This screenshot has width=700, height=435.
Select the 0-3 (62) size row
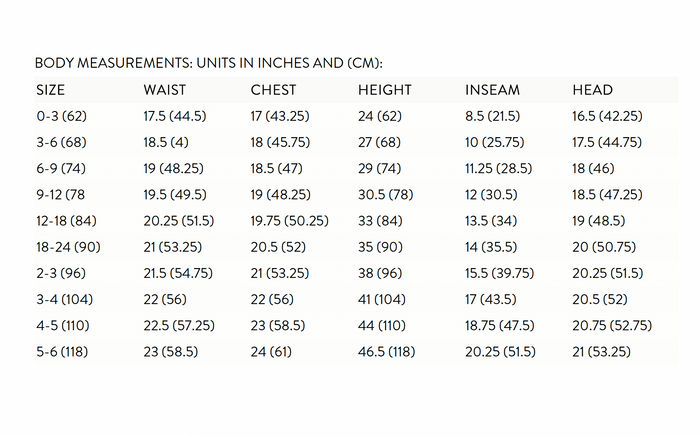[357, 116]
